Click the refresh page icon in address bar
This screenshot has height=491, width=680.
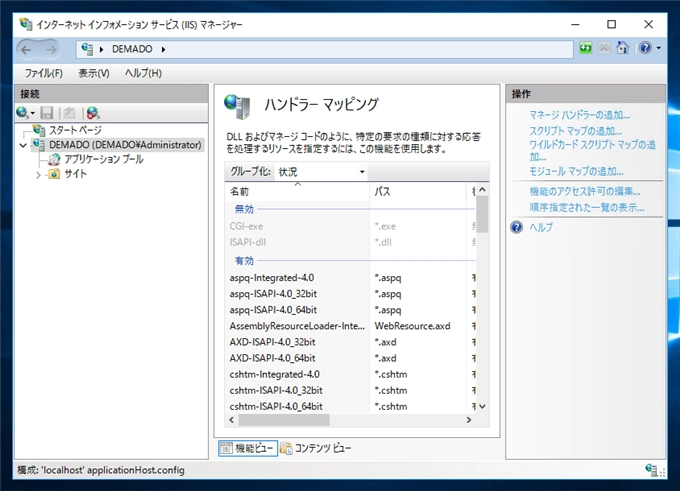click(x=585, y=48)
